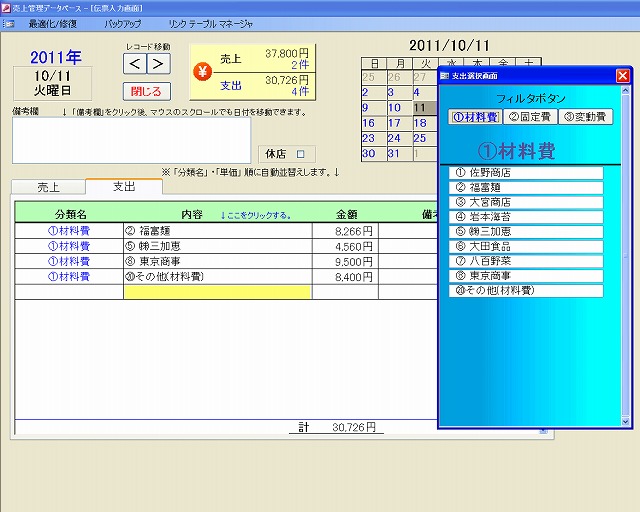Select calendar date 3

[400, 92]
